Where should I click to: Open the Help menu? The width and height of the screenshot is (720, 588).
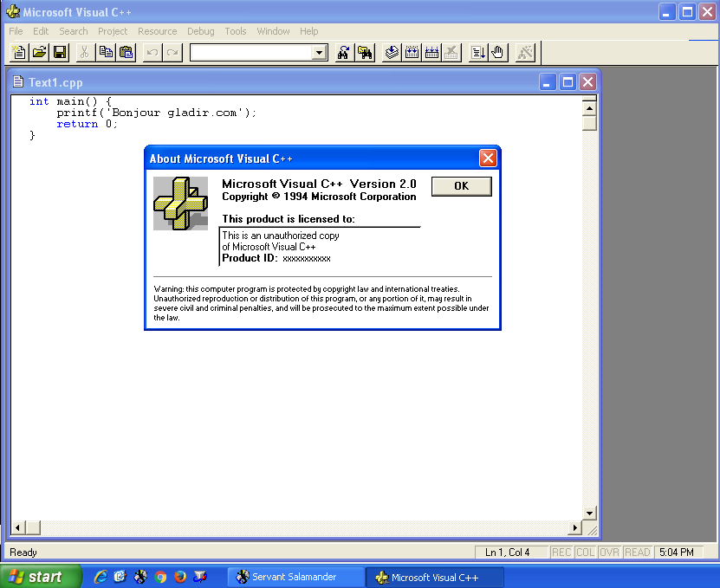pos(309,31)
